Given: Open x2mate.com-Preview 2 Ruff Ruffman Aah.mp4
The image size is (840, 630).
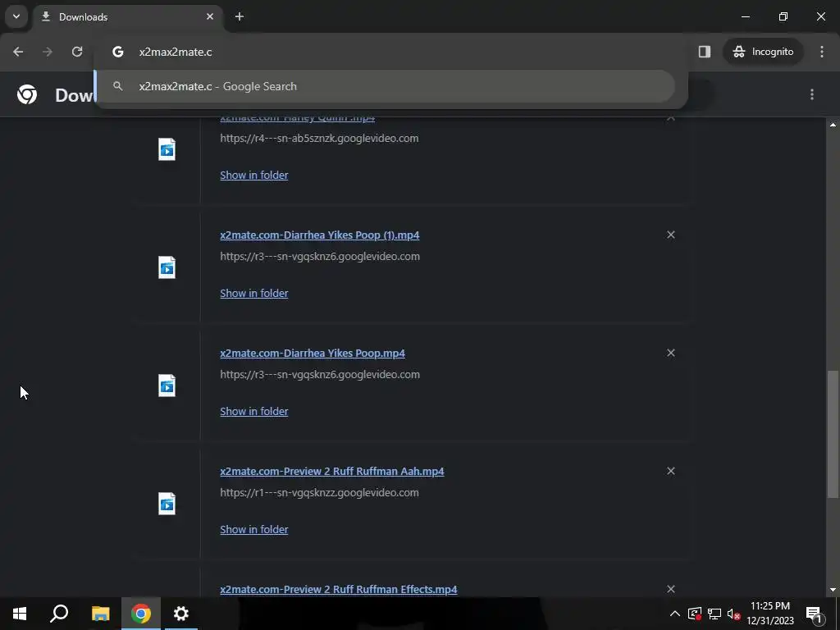Looking at the screenshot, I should tap(332, 472).
